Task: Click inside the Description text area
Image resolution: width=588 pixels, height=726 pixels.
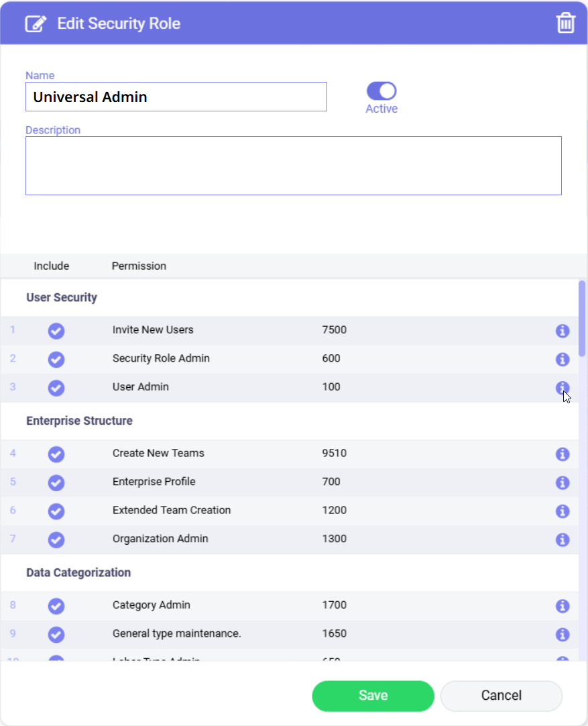Action: tap(293, 166)
